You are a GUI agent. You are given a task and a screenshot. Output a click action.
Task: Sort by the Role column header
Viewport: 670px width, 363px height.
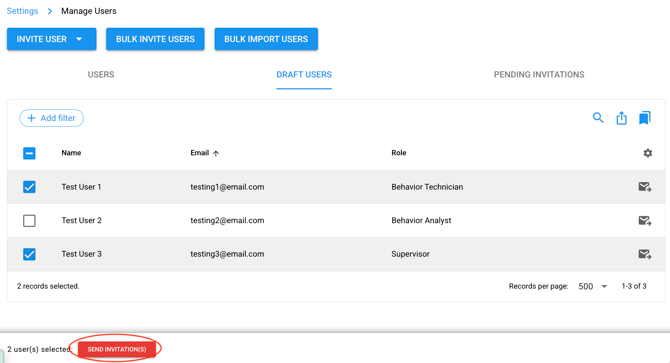(399, 153)
